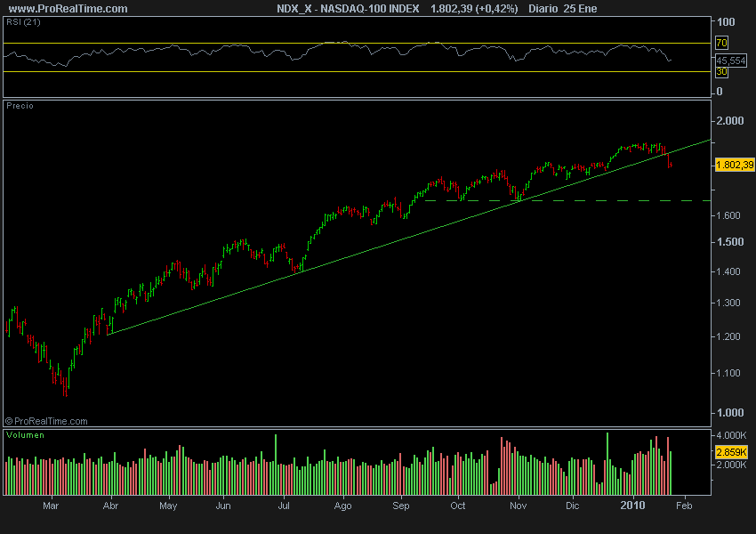Click the NDX_X - NASDAQ-100 INDEX title

(x=348, y=9)
